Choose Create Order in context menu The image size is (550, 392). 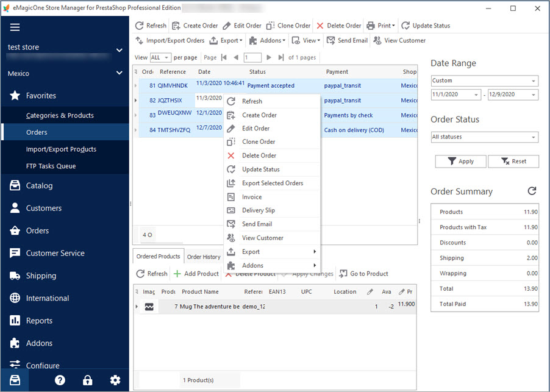coord(272,115)
